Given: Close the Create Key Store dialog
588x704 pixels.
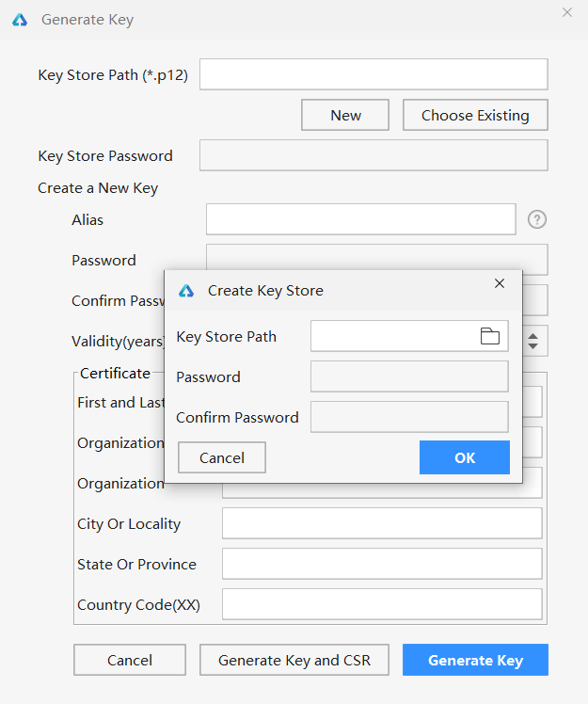Looking at the screenshot, I should click(x=500, y=283).
